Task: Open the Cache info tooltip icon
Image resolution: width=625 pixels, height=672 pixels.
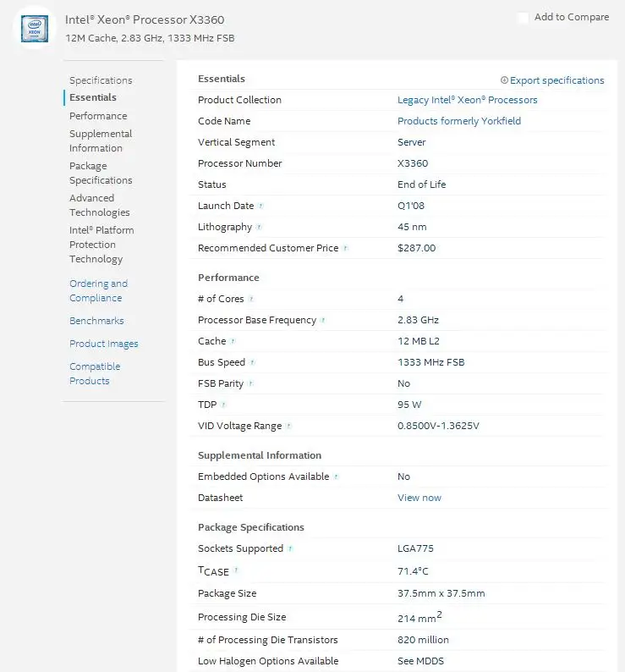Action: tap(233, 341)
